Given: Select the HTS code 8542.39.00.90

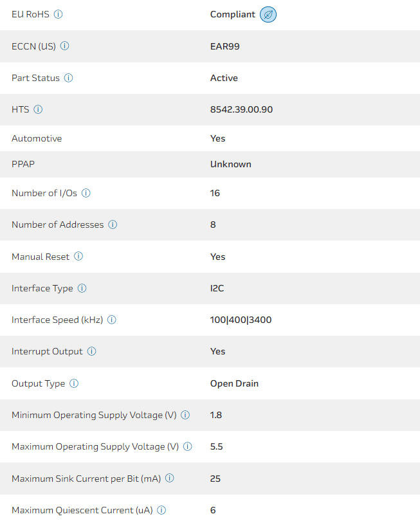Looking at the screenshot, I should point(241,109).
